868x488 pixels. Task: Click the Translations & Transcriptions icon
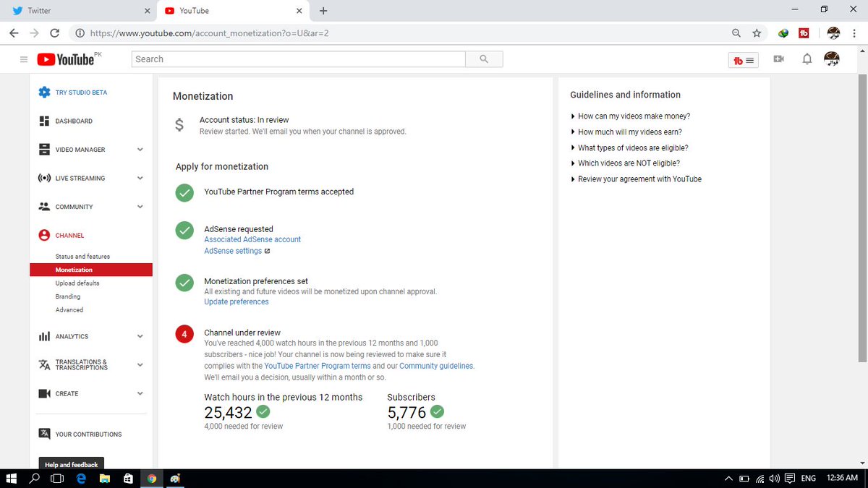[x=44, y=365]
